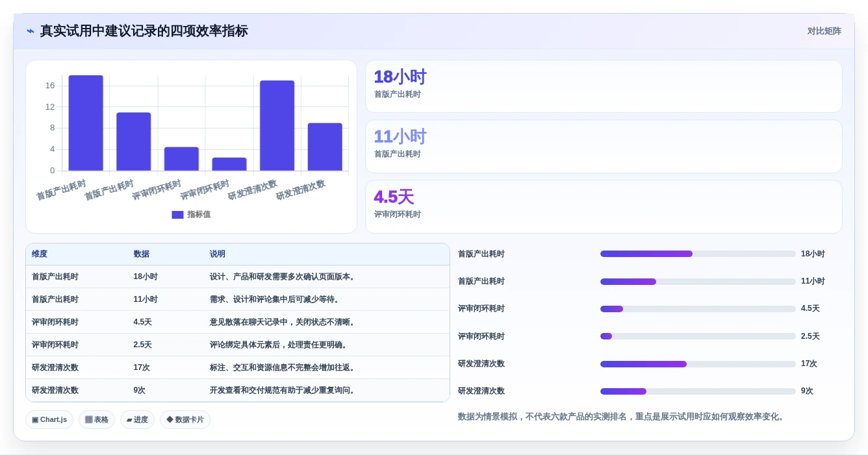This screenshot has width=868, height=455.
Task: Click the 对比矩阵 label in the header
Action: (x=824, y=31)
